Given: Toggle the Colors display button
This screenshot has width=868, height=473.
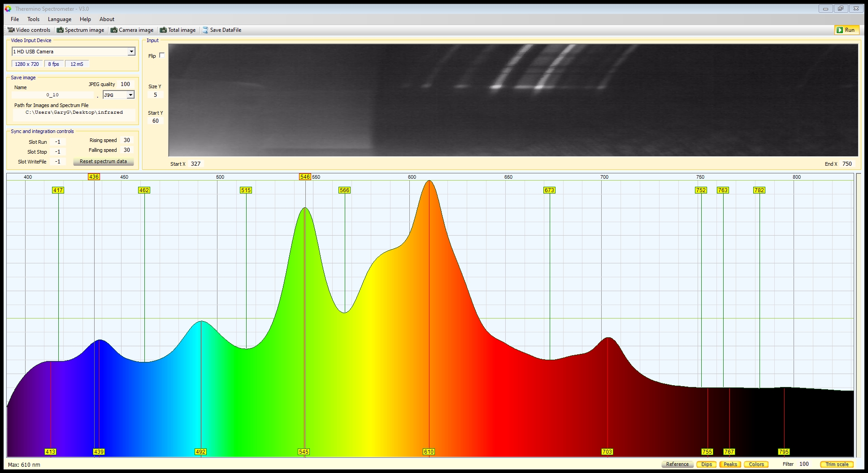Looking at the screenshot, I should click(x=756, y=464).
